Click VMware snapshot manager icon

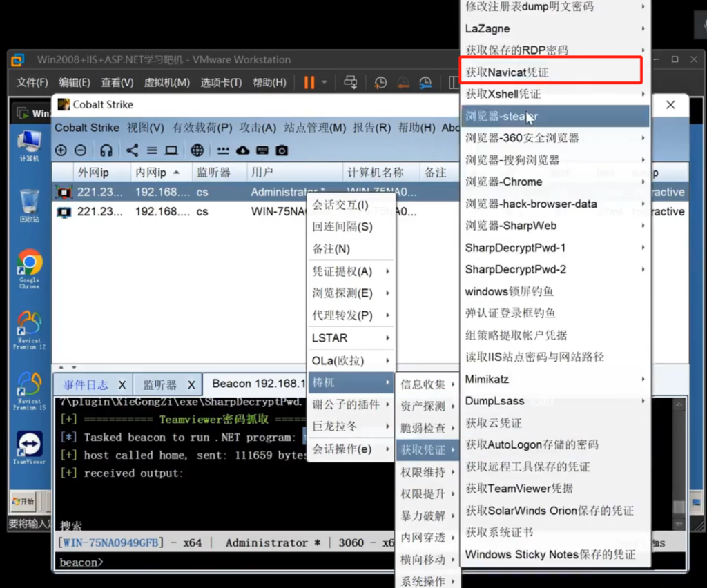pyautogui.click(x=425, y=82)
